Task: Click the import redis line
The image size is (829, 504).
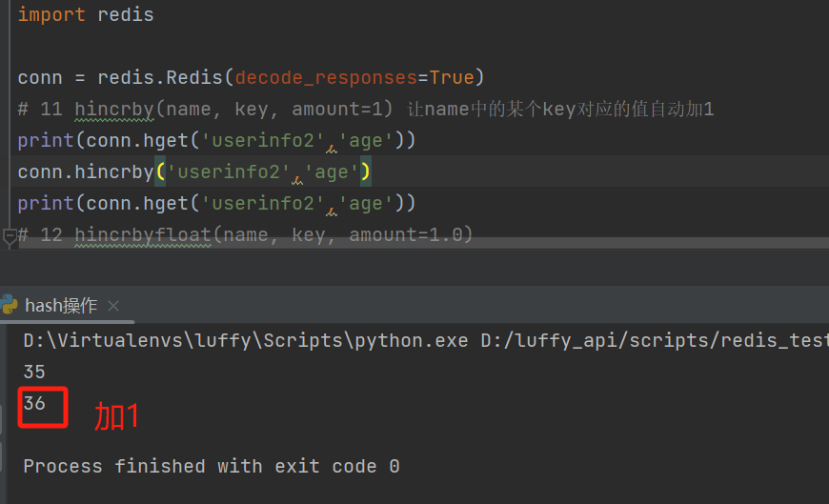Action: (x=86, y=15)
